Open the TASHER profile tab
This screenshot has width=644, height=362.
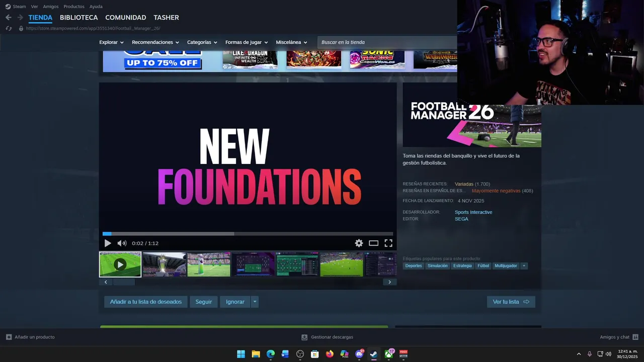pyautogui.click(x=166, y=18)
